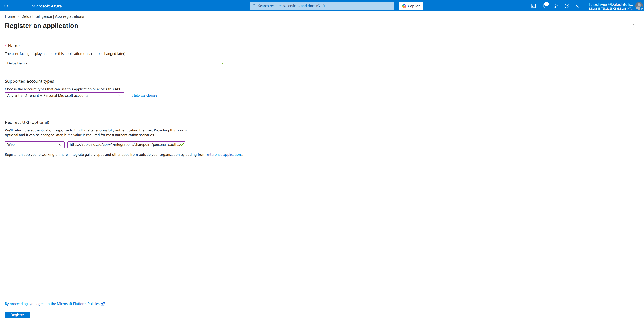
Task: Click the Redirect URI text field
Action: [126, 144]
